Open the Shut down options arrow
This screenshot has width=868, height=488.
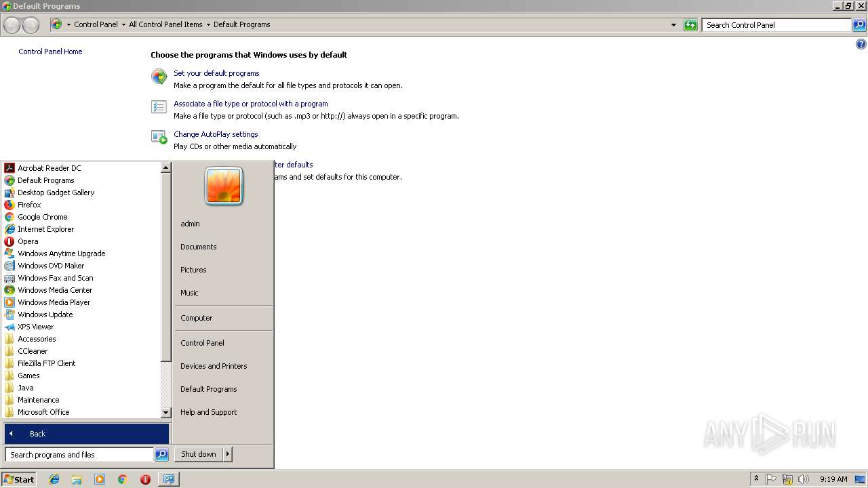(x=228, y=454)
